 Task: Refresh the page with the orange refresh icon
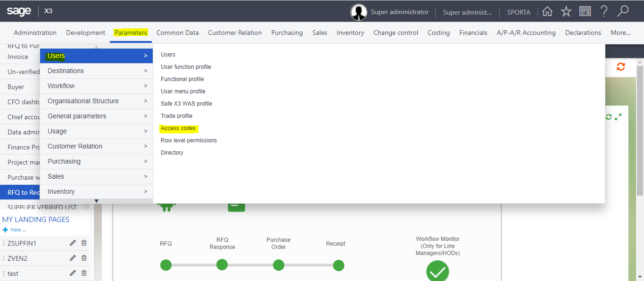coord(621,67)
